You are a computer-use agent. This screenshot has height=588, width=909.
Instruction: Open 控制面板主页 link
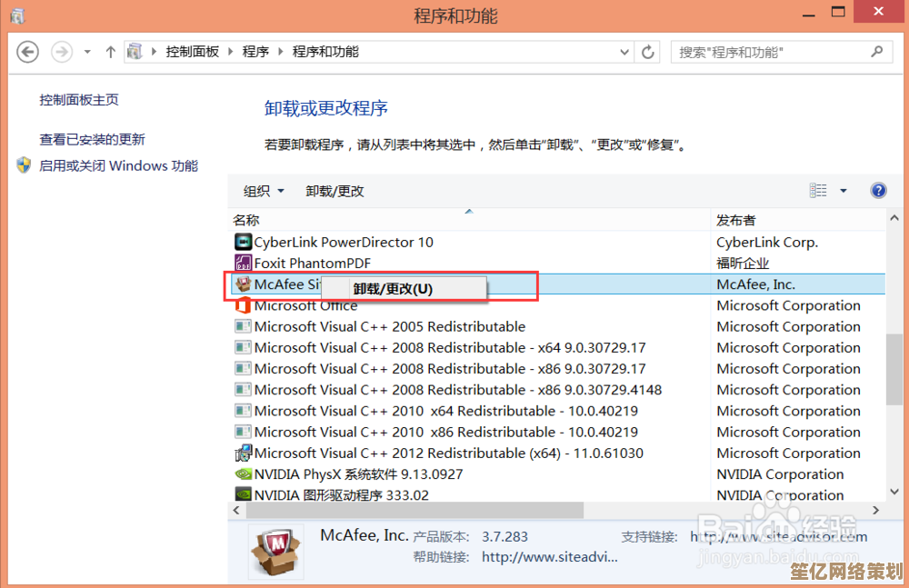click(79, 100)
